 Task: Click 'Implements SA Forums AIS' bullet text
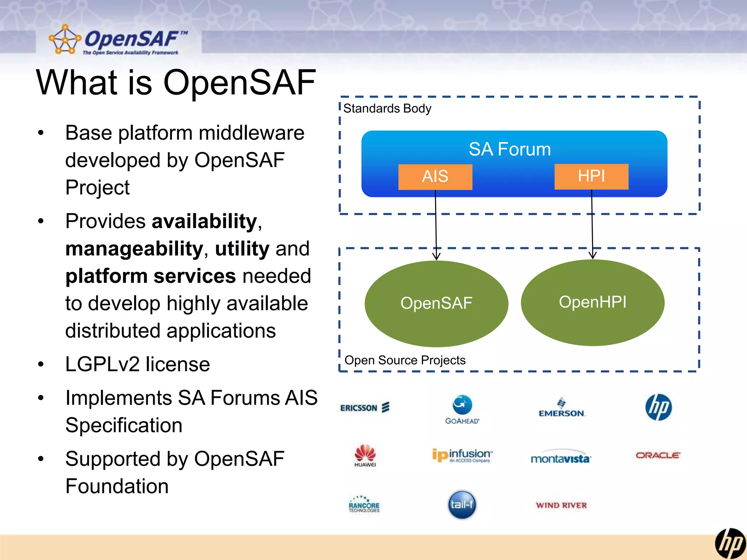point(191,398)
